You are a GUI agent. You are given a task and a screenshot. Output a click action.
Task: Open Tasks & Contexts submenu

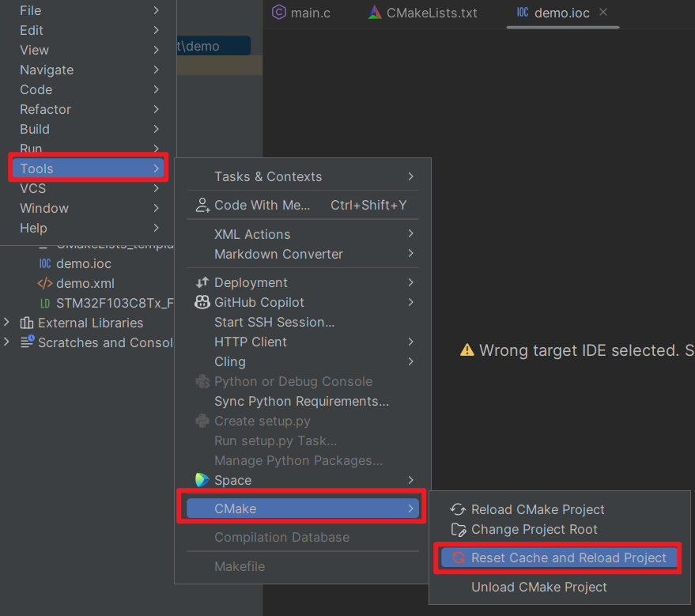[x=303, y=176]
